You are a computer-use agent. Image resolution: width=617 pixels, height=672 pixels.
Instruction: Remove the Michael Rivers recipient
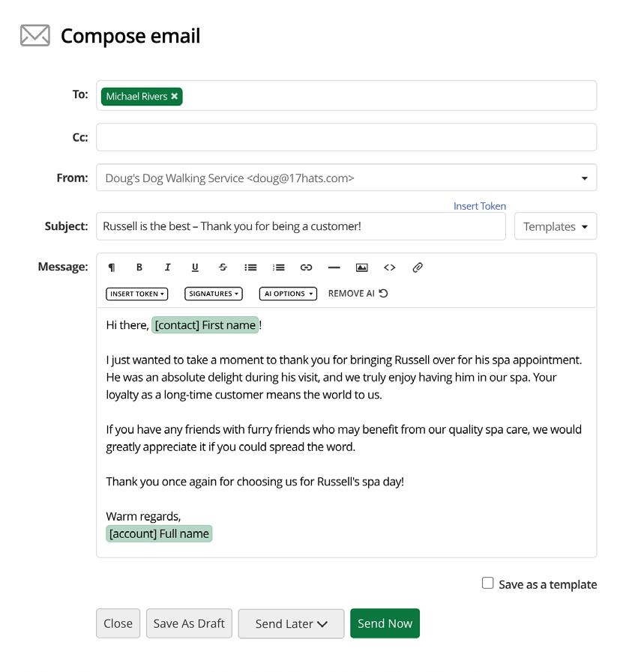[x=175, y=97]
